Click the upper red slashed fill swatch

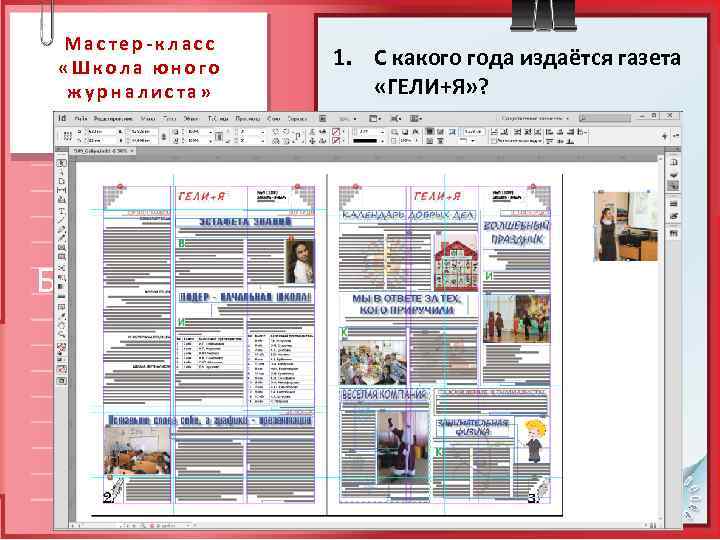(336, 132)
